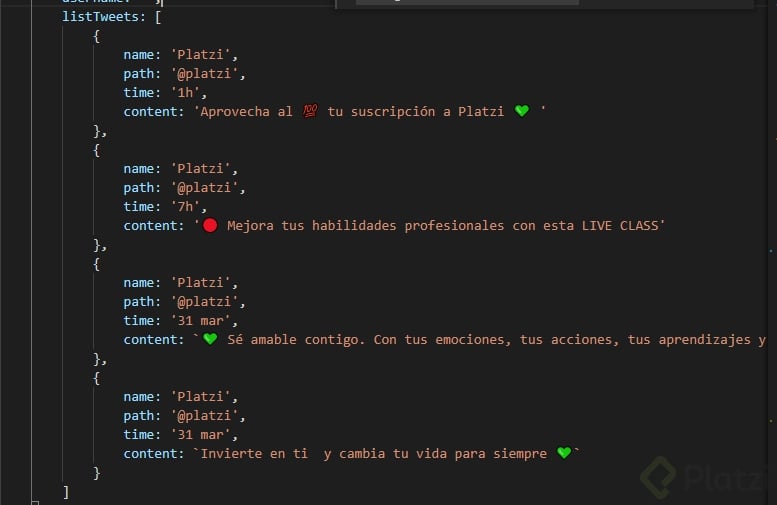
Task: Click the green heart after 'para siempre'
Action: tap(564, 453)
